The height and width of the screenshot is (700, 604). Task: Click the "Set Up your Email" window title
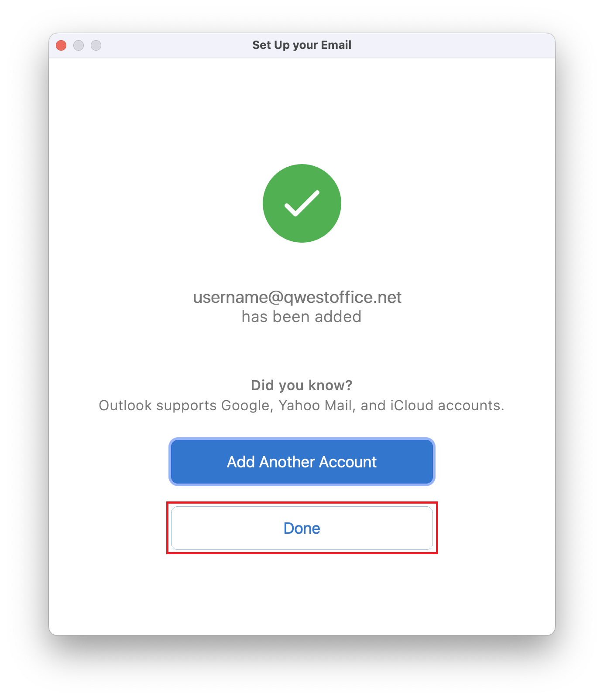click(x=302, y=45)
